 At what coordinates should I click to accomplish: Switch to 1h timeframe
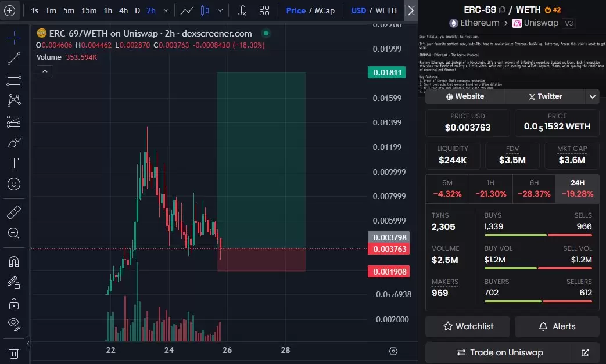[108, 10]
